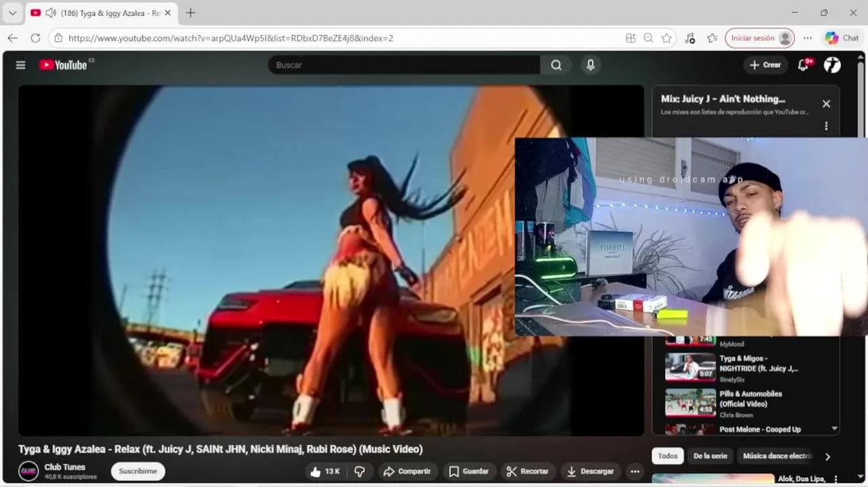The width and height of the screenshot is (868, 487).
Task: Open the MyMood channel entry
Action: tap(731, 344)
